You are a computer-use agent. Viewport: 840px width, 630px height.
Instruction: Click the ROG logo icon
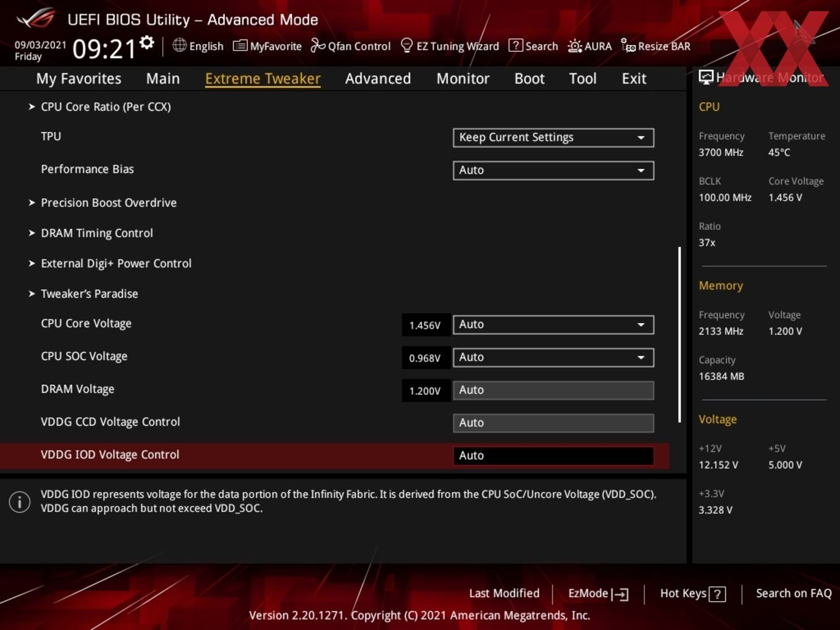point(36,18)
